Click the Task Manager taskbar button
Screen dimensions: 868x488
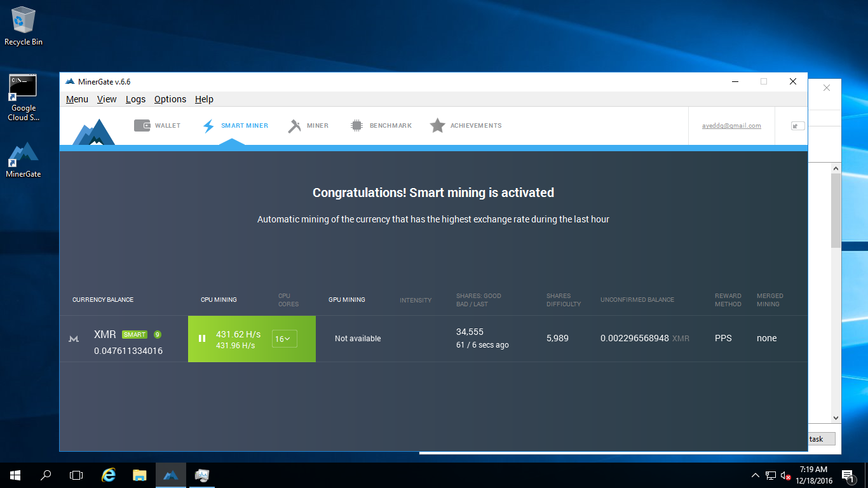(x=202, y=475)
